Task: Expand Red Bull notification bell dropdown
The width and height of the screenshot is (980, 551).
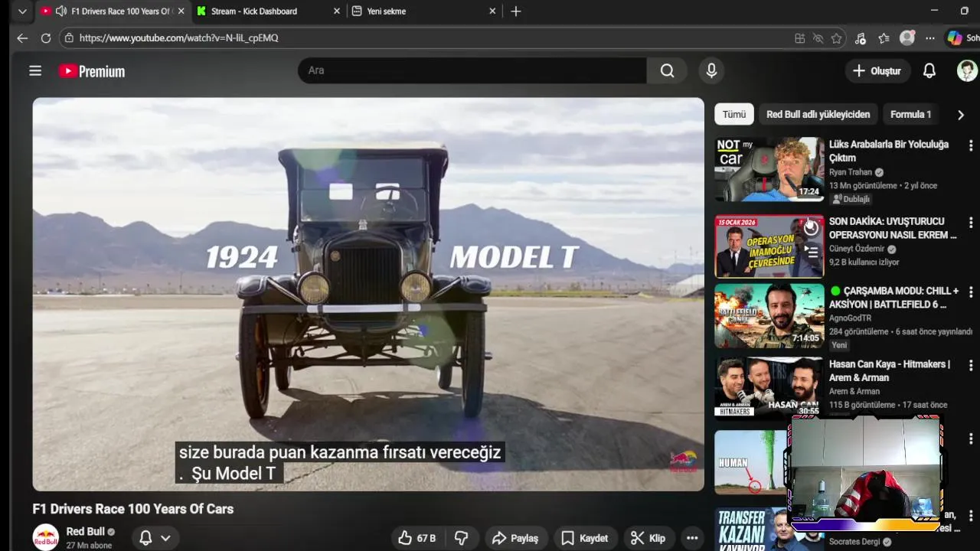Action: pos(154,538)
